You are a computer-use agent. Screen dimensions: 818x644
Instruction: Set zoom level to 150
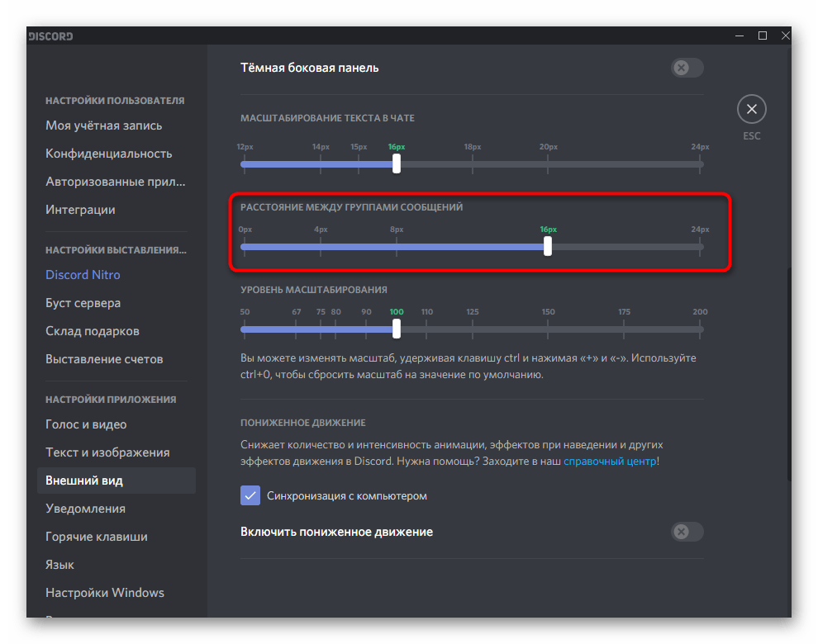click(x=548, y=329)
